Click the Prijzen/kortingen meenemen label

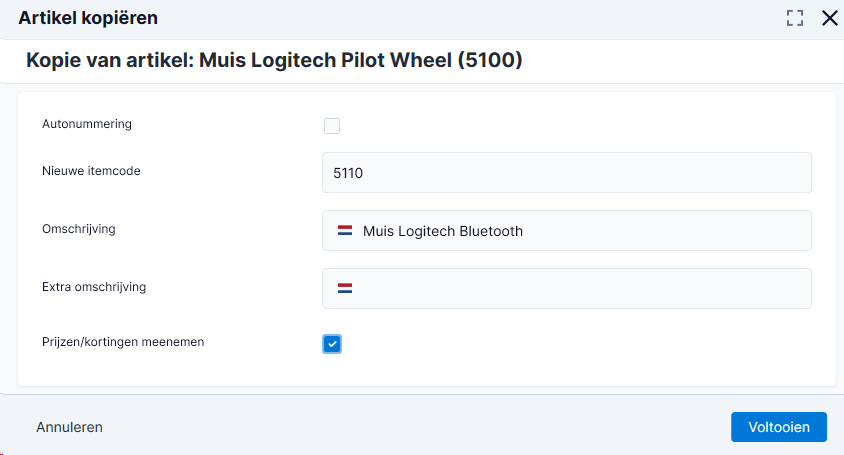pos(123,342)
